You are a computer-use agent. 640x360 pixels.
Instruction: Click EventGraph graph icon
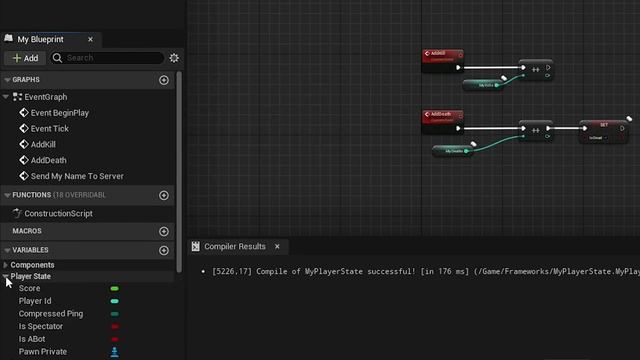click(17, 97)
